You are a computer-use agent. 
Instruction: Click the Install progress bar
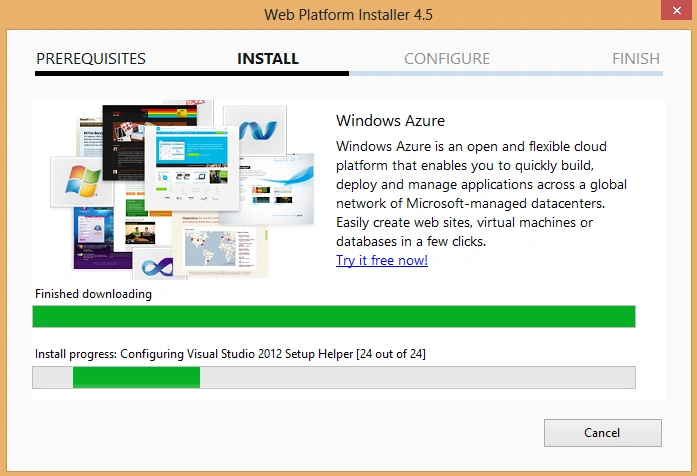[334, 377]
